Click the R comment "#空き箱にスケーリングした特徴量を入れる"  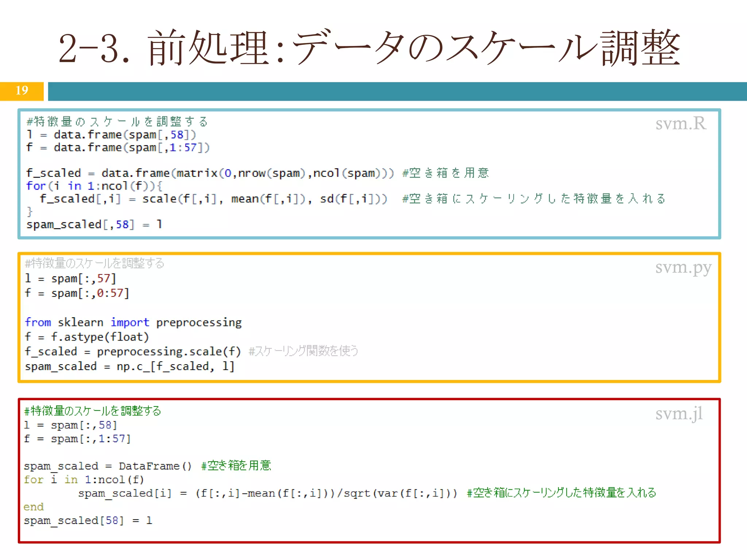(x=534, y=199)
